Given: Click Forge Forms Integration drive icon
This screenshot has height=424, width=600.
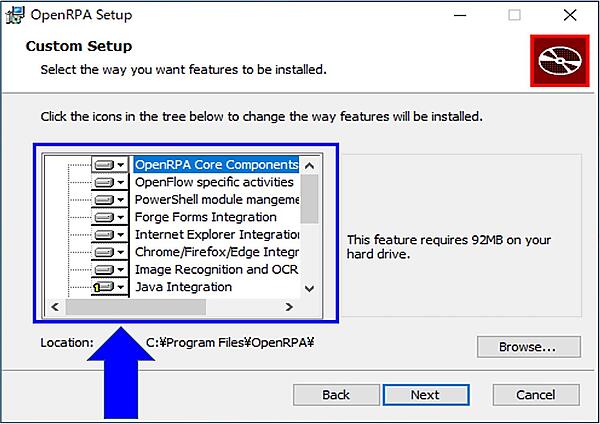Looking at the screenshot, I should coord(110,217).
